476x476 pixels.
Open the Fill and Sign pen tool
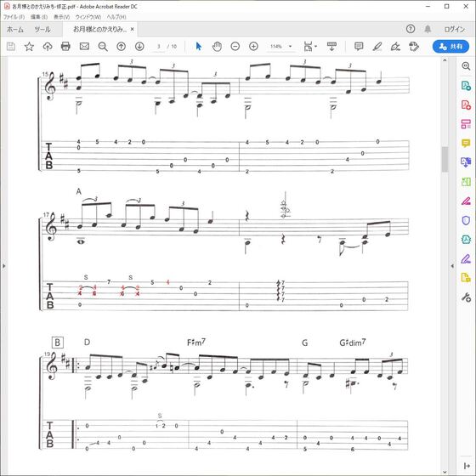(395, 47)
